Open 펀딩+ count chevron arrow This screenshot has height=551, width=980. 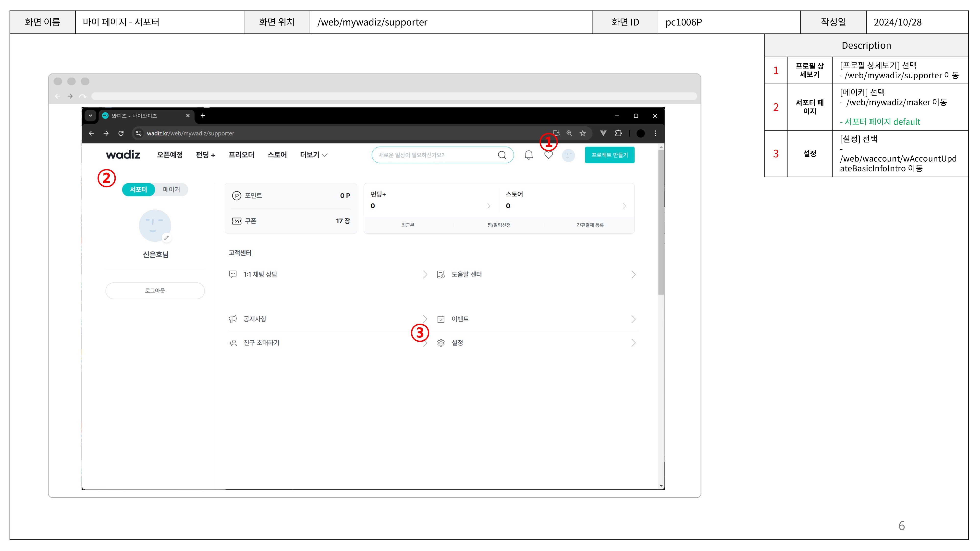click(x=489, y=206)
